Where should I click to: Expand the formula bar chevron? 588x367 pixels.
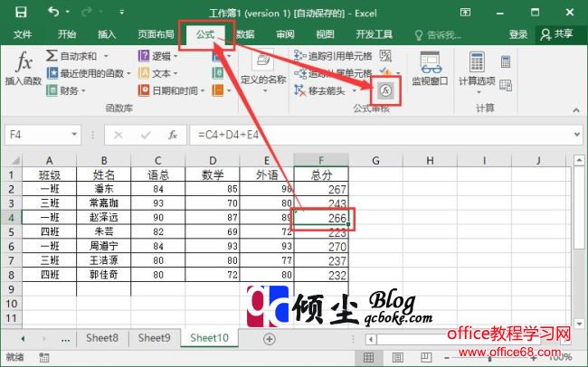(x=577, y=134)
